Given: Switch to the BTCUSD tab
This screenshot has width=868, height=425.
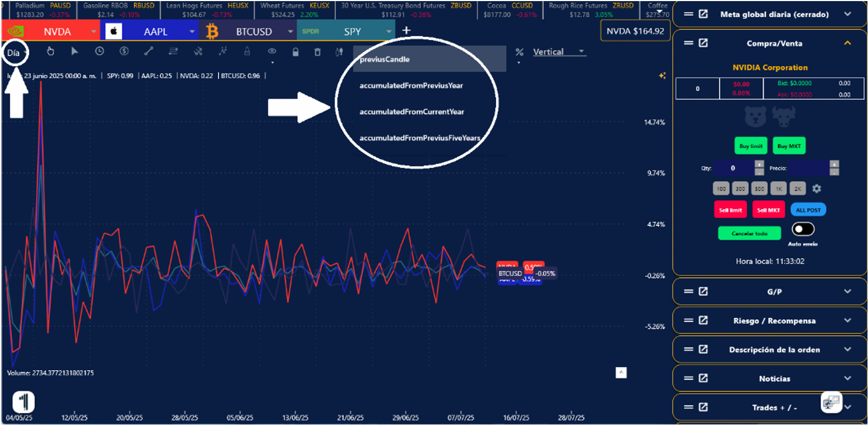Looking at the screenshot, I should [253, 32].
